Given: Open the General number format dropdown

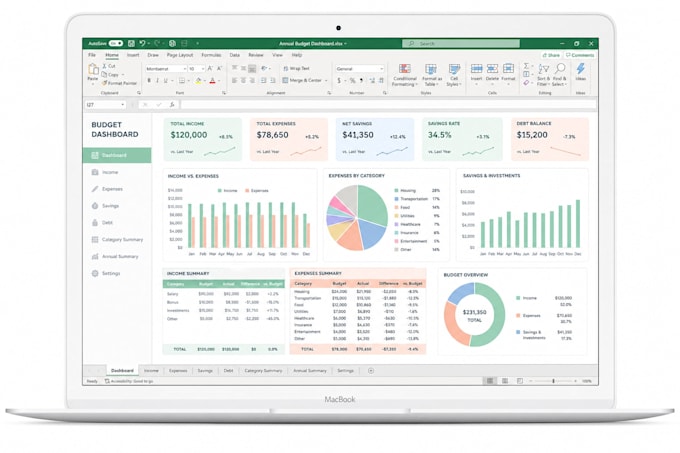Looking at the screenshot, I should tap(382, 69).
